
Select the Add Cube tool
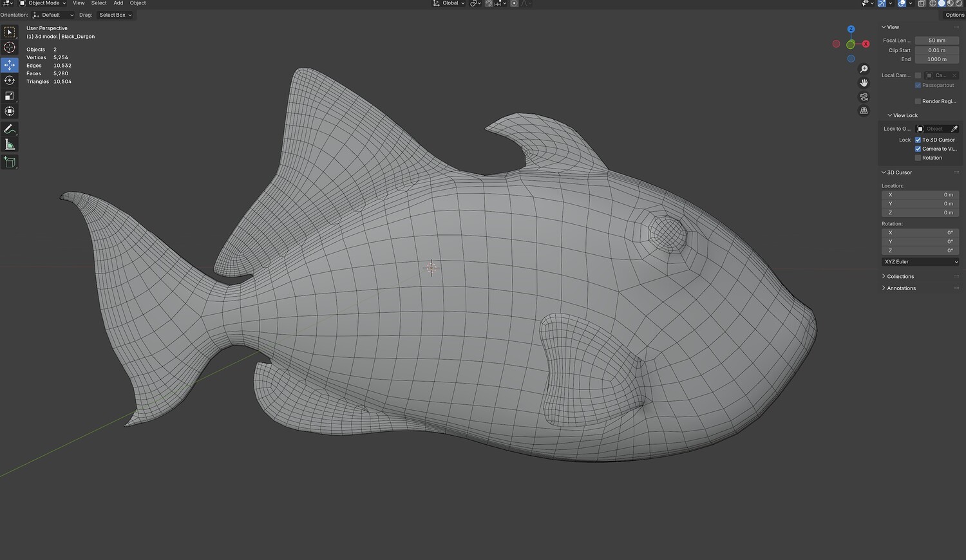[x=10, y=162]
